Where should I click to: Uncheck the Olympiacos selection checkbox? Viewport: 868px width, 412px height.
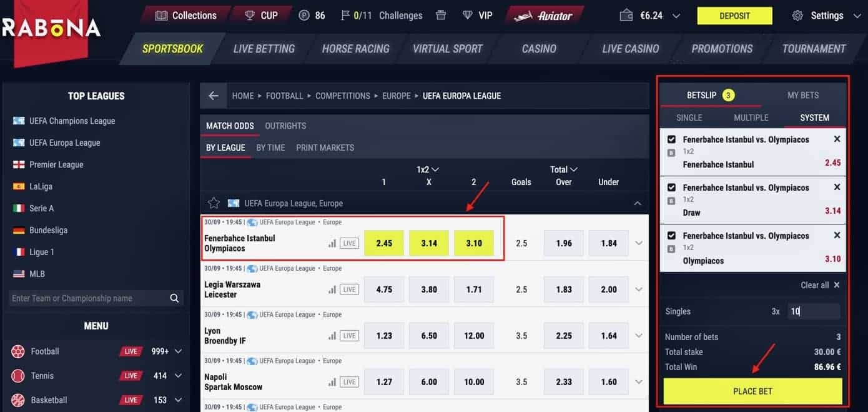(671, 236)
